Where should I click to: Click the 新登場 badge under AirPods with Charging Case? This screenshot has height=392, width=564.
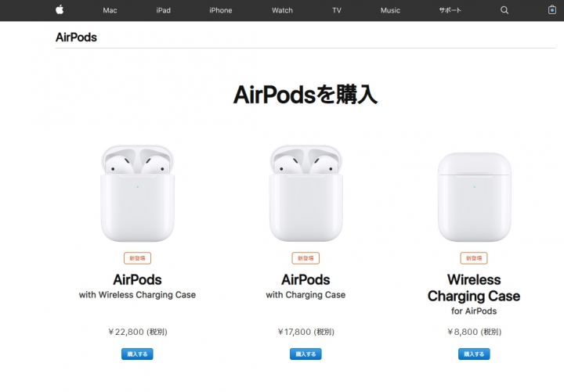(305, 258)
